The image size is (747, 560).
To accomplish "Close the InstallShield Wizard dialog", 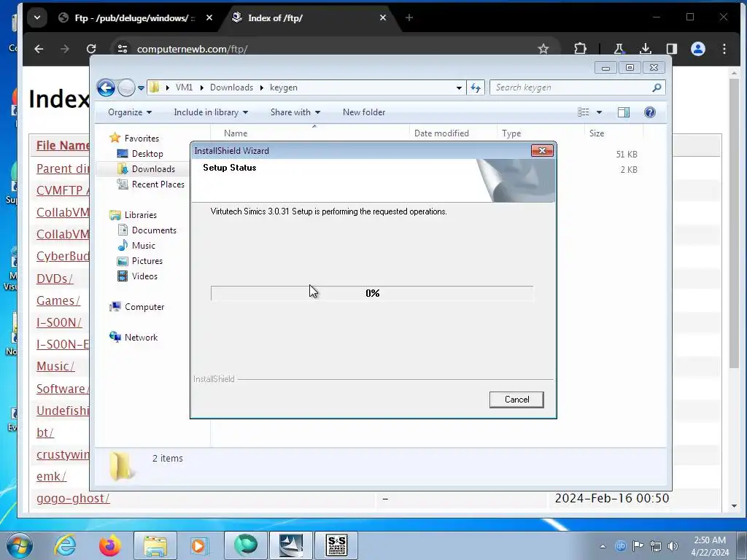I will coord(542,150).
